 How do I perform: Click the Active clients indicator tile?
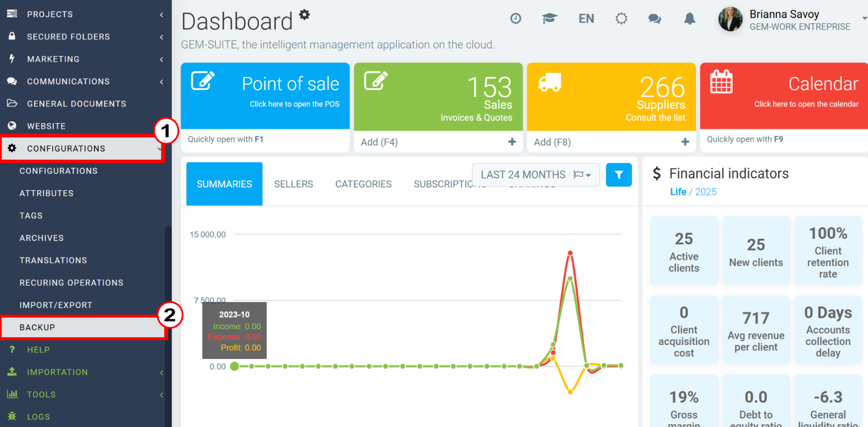coord(684,251)
